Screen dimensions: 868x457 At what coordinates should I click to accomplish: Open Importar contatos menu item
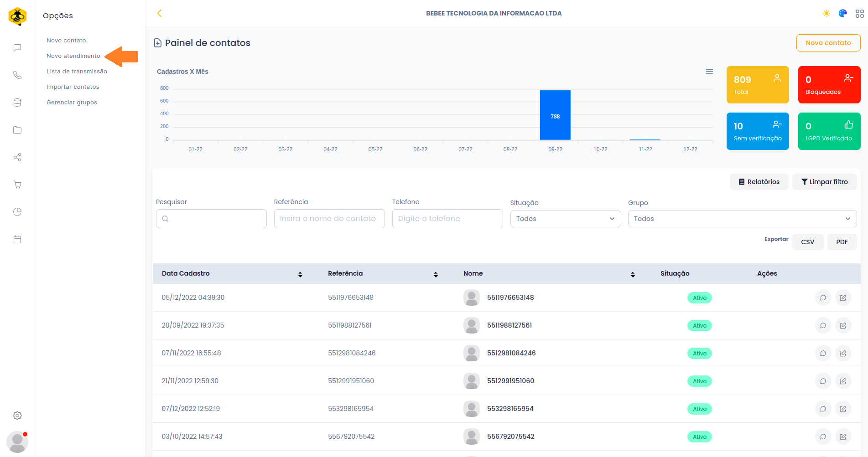click(x=73, y=87)
